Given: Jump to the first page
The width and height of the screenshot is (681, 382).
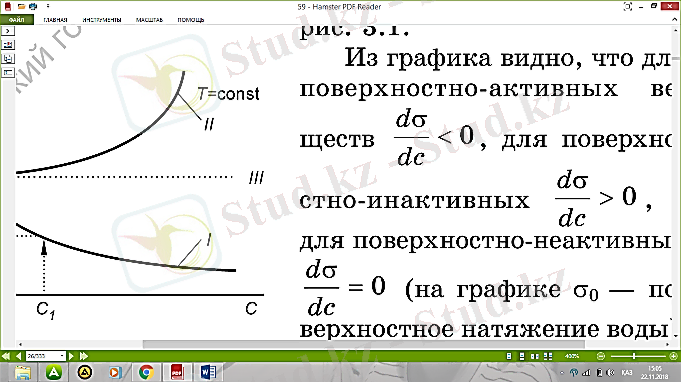Looking at the screenshot, I should click(6, 356).
